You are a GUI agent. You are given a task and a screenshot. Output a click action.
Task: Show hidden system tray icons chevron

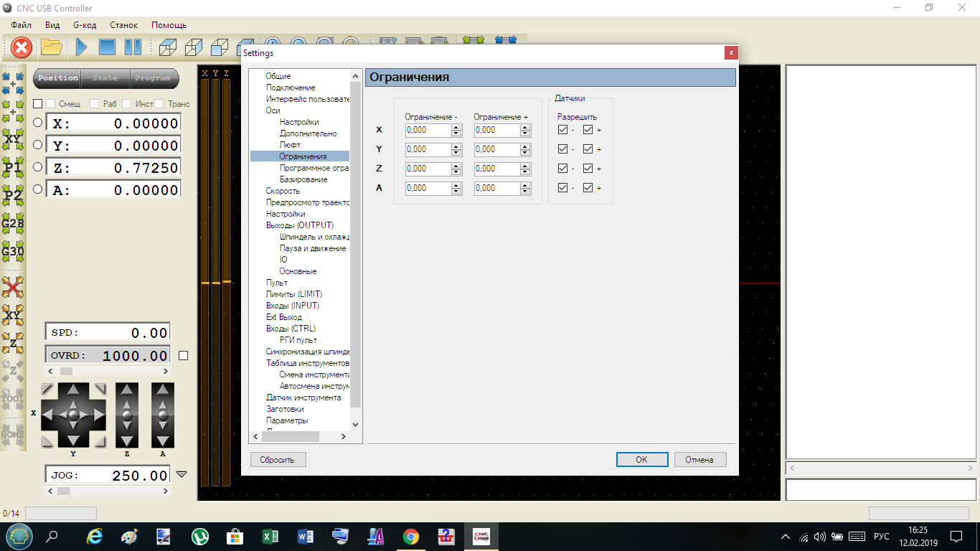[x=785, y=537]
